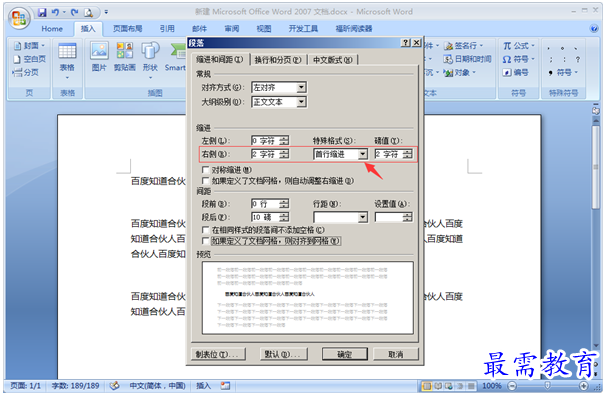Click the zoom out minus button
Viewport: 605px width, 396px height.
point(512,386)
